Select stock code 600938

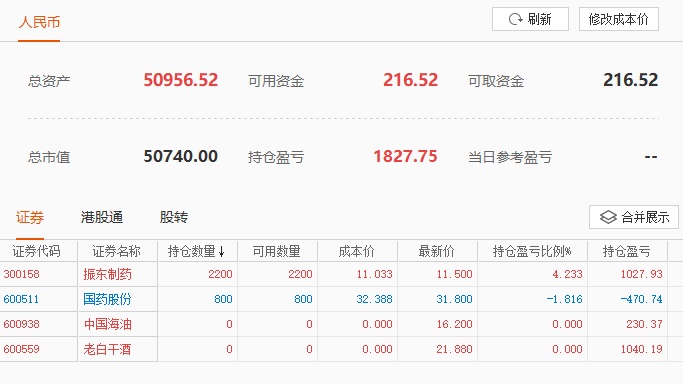coord(21,324)
